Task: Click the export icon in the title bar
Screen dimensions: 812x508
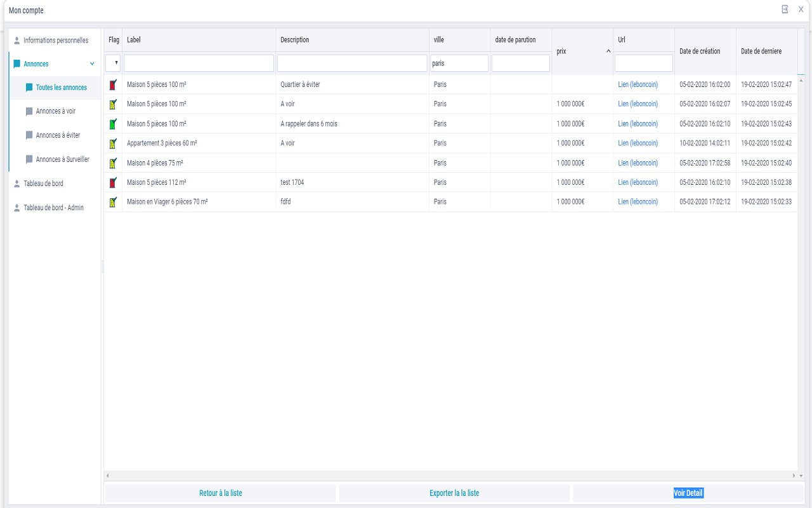Action: point(785,10)
